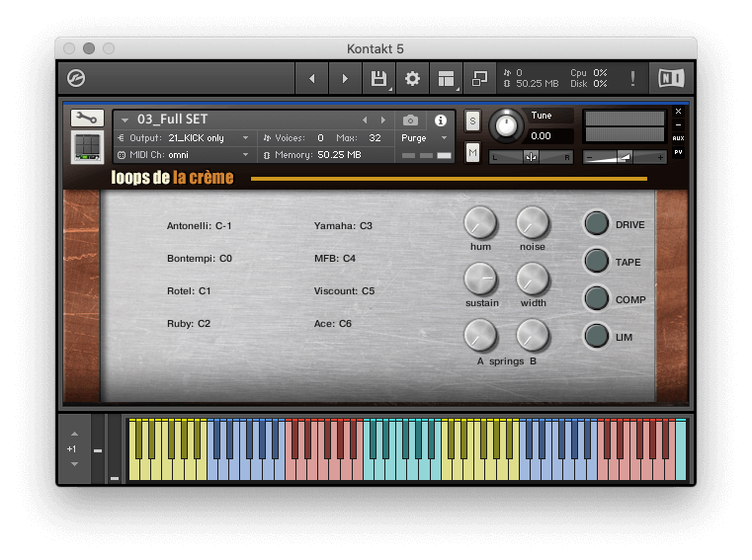Click the loops de la crème logo

172,178
